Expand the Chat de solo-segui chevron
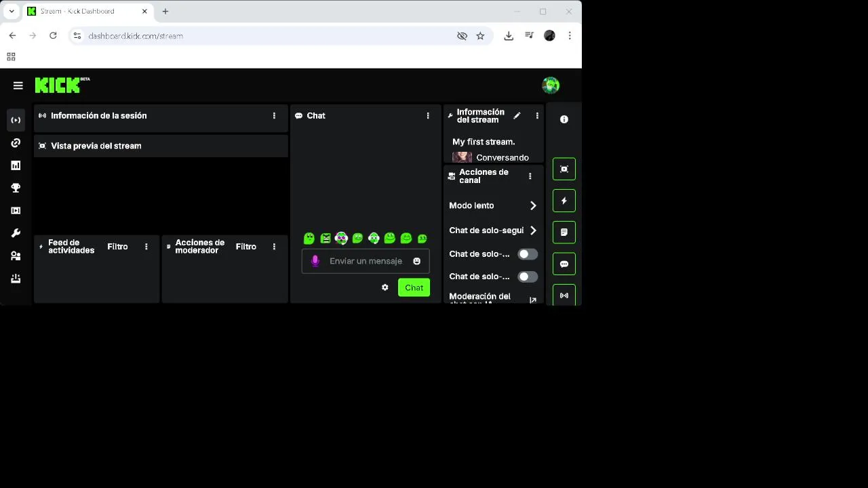 tap(533, 230)
